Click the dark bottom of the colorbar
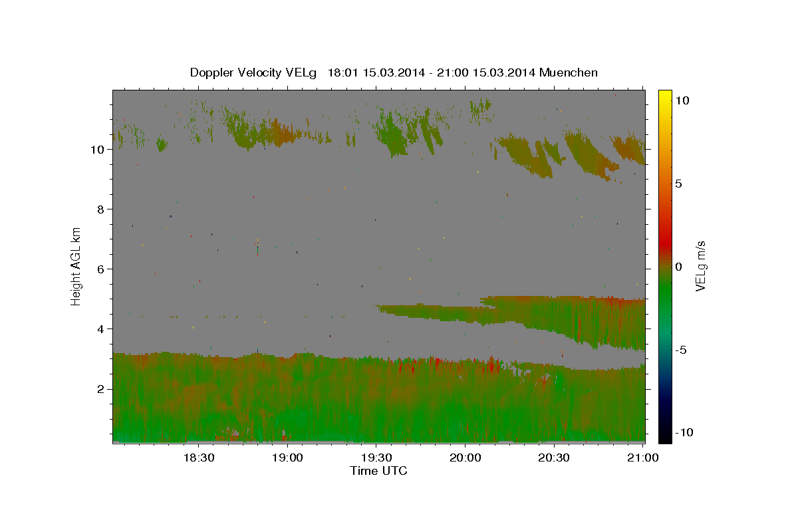The height and width of the screenshot is (532, 798). [665, 429]
